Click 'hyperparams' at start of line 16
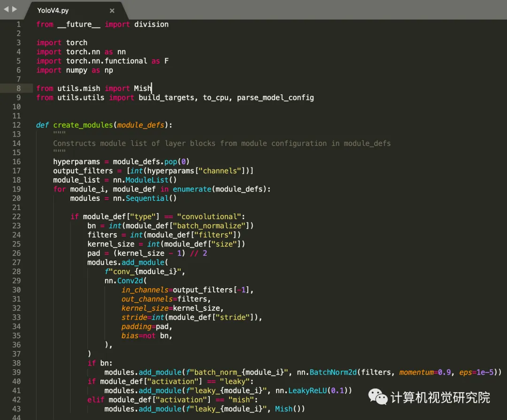Screen dimensions: 507x420 [x=77, y=161]
